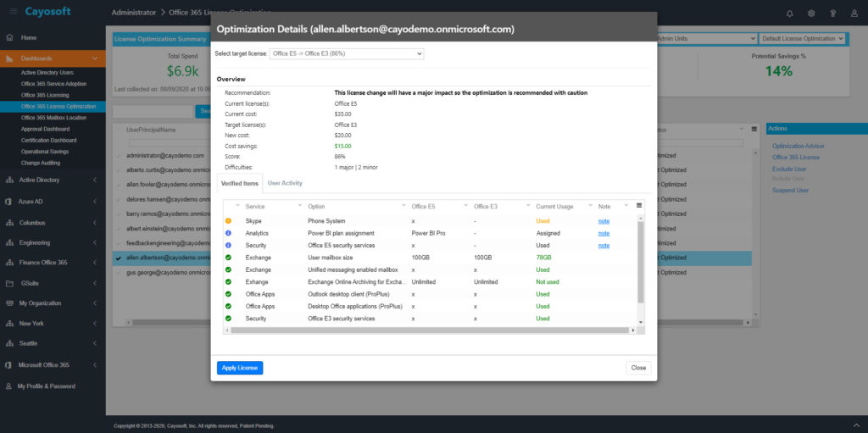Click orange warning icon on Skype row
Image resolution: width=868 pixels, height=433 pixels.
tap(228, 221)
